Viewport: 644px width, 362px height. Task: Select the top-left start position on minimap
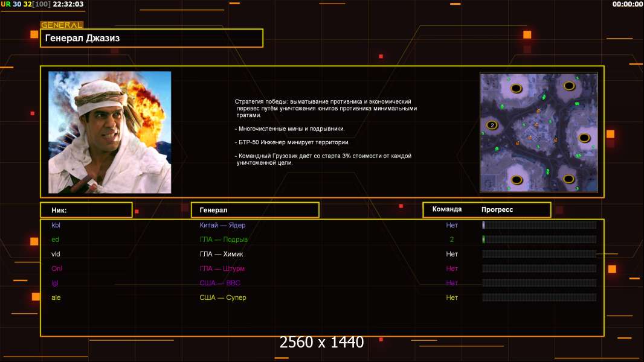(x=516, y=89)
